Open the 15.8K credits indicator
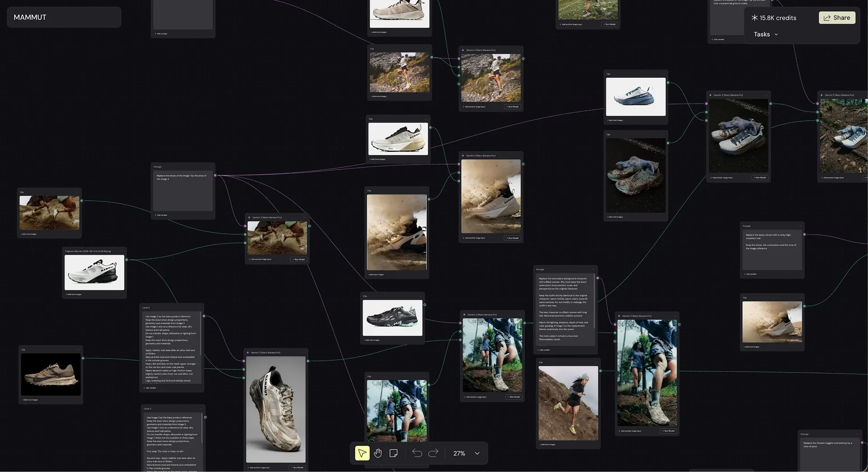868x472 pixels. coord(774,18)
